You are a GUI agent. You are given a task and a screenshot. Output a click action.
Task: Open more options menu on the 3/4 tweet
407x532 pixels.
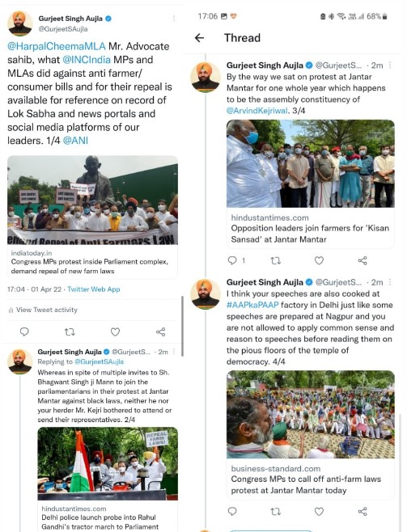click(x=390, y=65)
